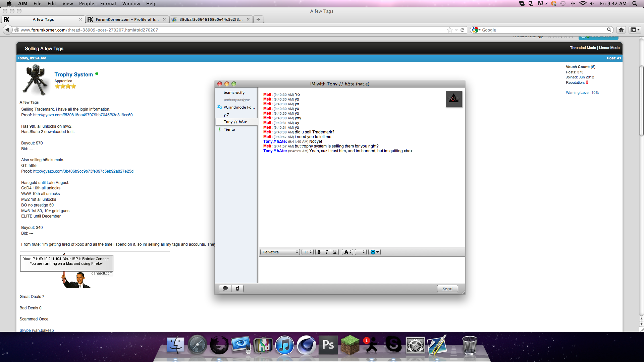Click the bookmark star icon in the address bar
Screen dimensions: 644x362
point(450,30)
